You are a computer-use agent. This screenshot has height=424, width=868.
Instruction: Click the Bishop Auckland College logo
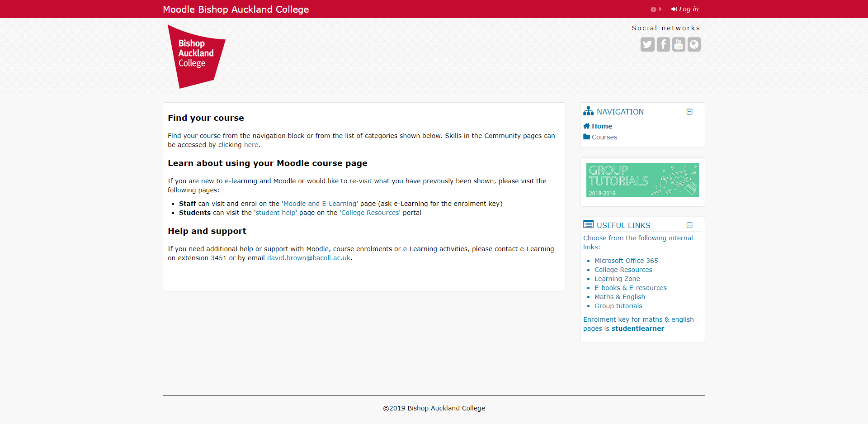(x=197, y=57)
